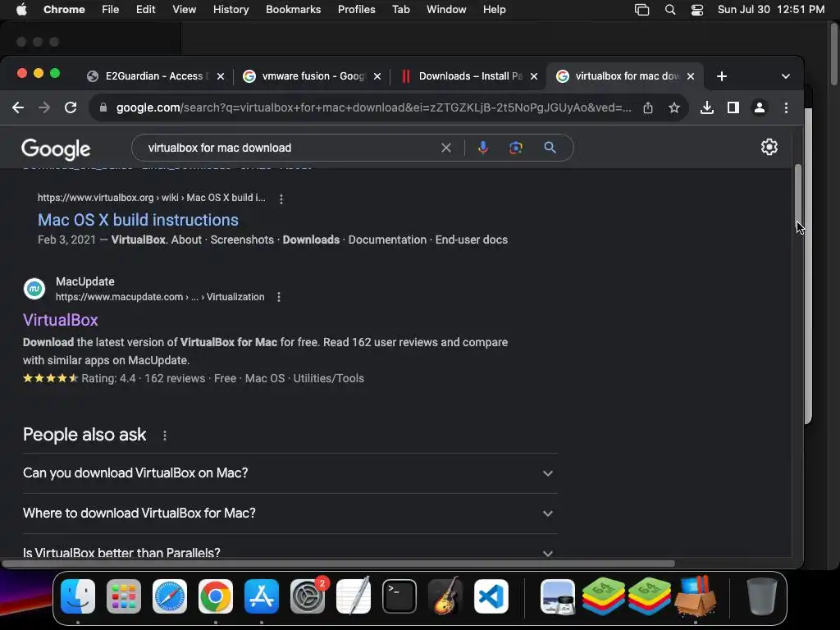Open TextEdit from the Dock
The image size is (840, 630).
click(354, 596)
